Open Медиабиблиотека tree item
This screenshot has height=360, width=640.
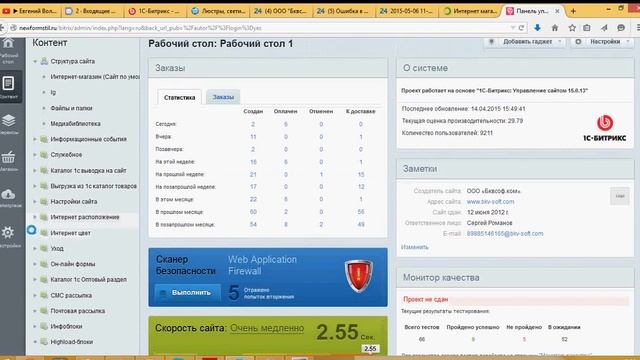[x=76, y=124]
